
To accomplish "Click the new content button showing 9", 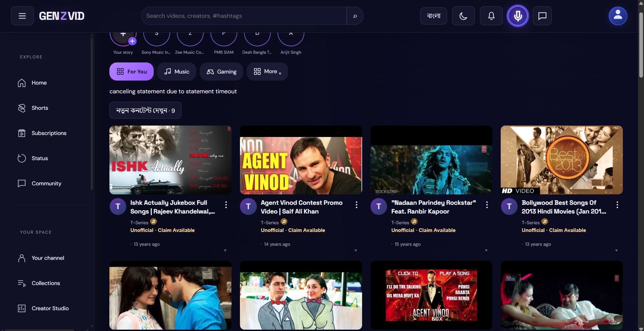I will [145, 110].
